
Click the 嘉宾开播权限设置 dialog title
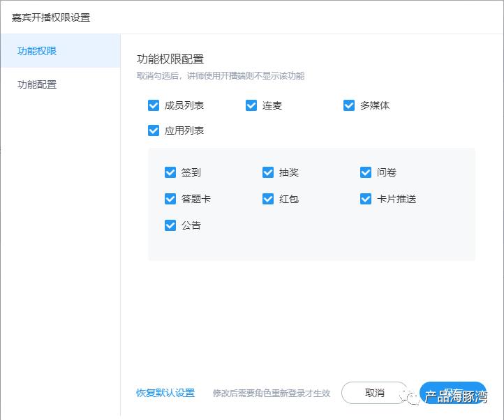point(51,17)
